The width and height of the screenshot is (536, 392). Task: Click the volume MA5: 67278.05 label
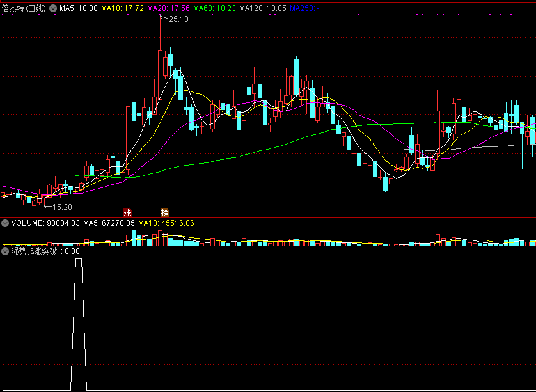coord(109,224)
